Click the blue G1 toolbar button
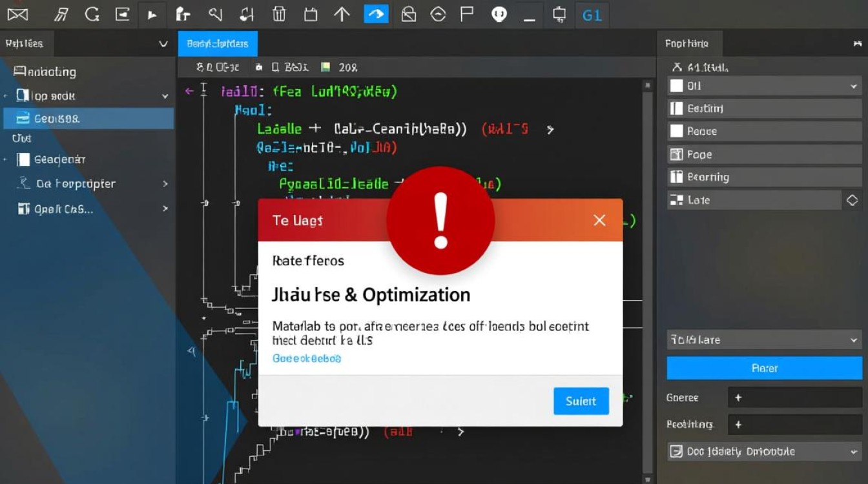The width and height of the screenshot is (868, 484). 592,14
